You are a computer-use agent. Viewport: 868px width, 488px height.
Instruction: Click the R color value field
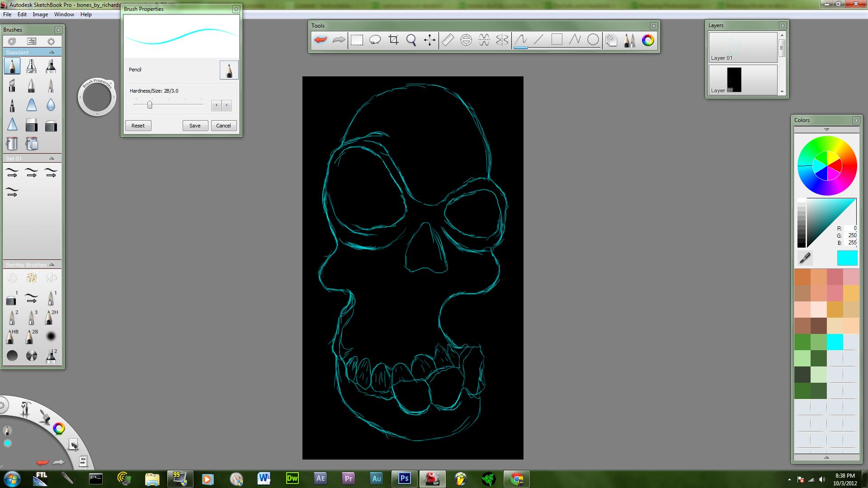tap(850, 229)
